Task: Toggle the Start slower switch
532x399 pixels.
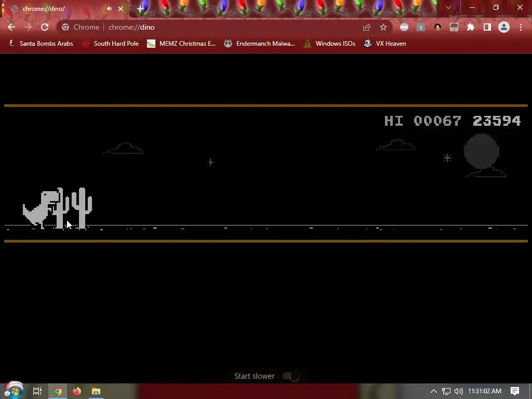Action: coord(291,376)
